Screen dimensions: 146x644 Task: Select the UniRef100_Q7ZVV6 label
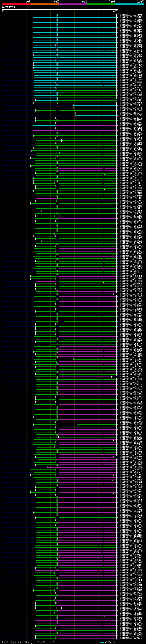click(x=131, y=402)
